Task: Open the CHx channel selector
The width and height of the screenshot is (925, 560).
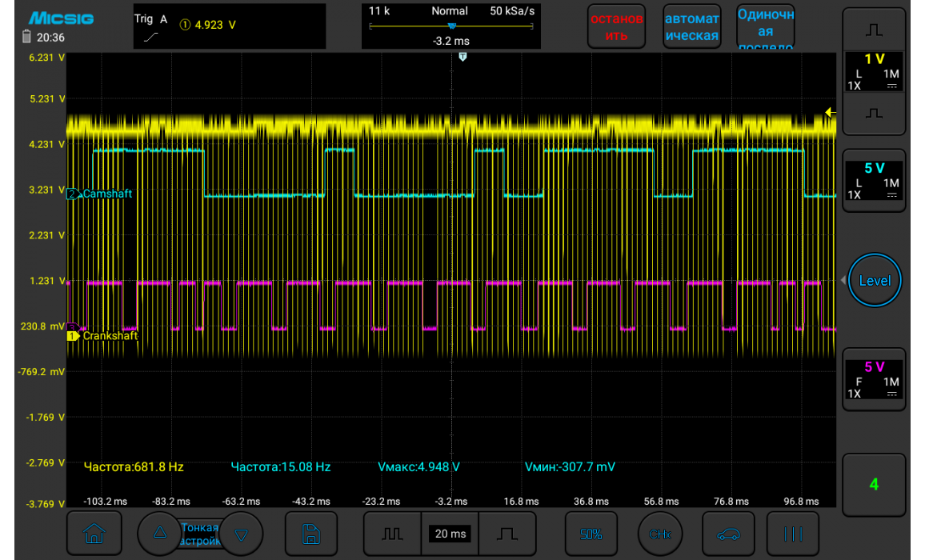Action: [x=659, y=534]
